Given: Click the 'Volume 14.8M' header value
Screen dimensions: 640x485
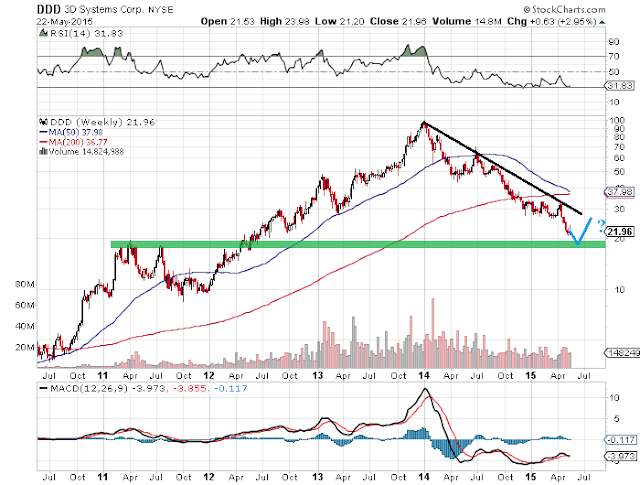Looking at the screenshot, I should tap(467, 21).
